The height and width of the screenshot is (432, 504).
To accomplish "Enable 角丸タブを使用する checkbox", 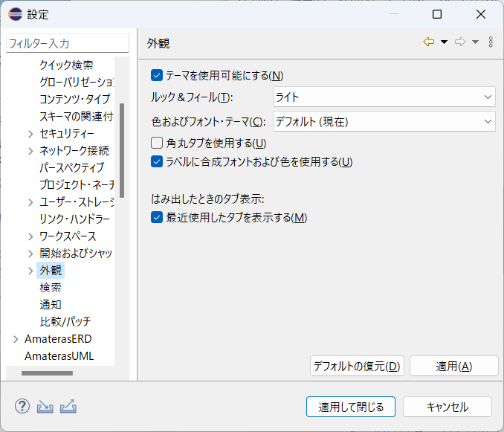I will 157,143.
